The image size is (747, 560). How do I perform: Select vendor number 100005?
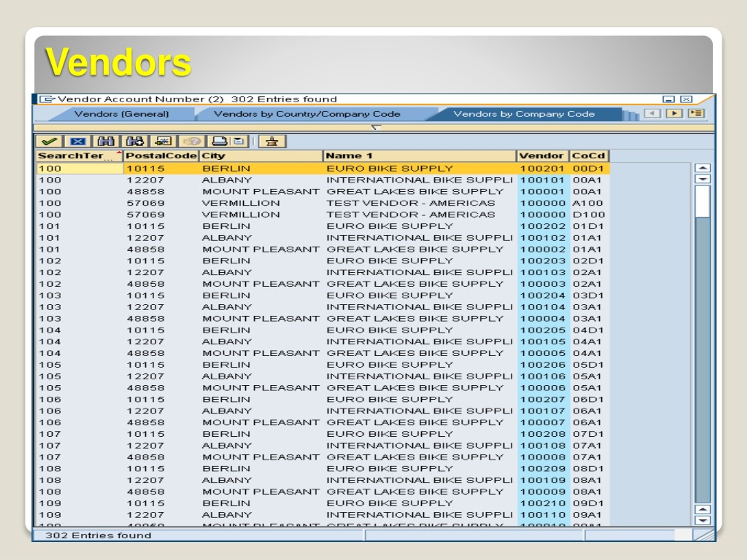[542, 353]
